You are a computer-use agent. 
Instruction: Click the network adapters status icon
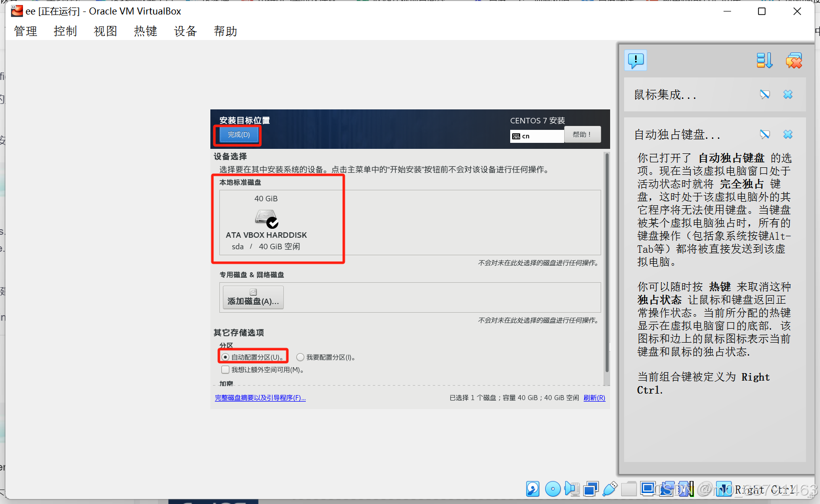pyautogui.click(x=591, y=489)
